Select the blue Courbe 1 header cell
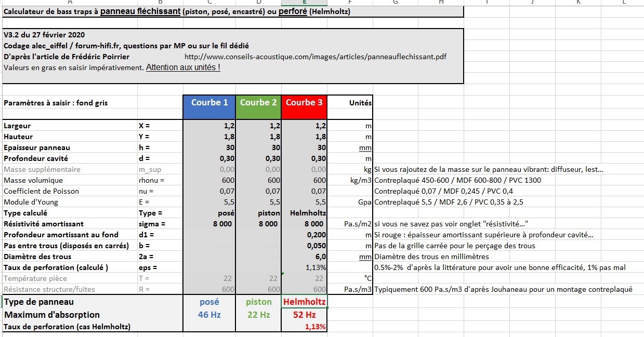644x337 pixels. coord(209,106)
